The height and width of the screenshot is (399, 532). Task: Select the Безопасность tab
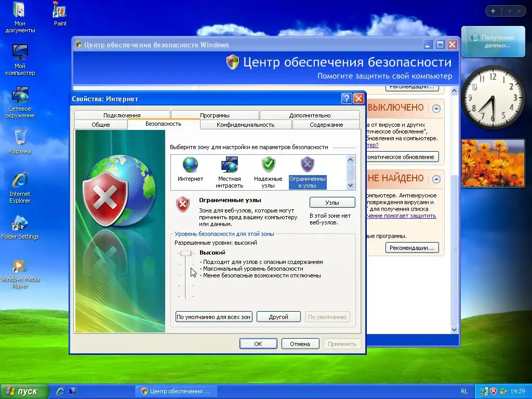pos(164,124)
